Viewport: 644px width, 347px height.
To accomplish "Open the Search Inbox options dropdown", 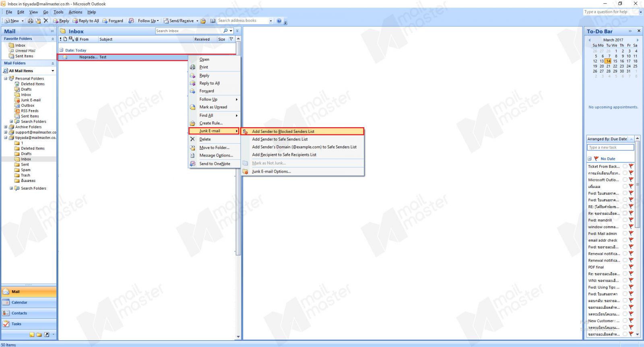I will coord(231,31).
